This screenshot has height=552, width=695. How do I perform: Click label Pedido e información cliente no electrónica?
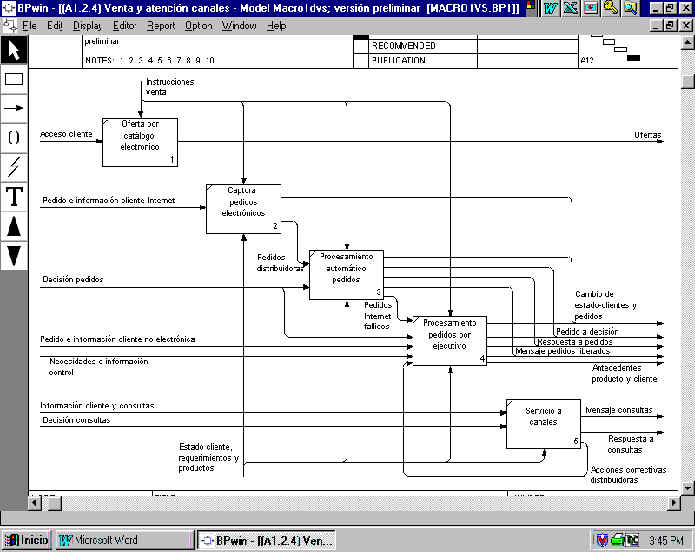click(x=118, y=339)
